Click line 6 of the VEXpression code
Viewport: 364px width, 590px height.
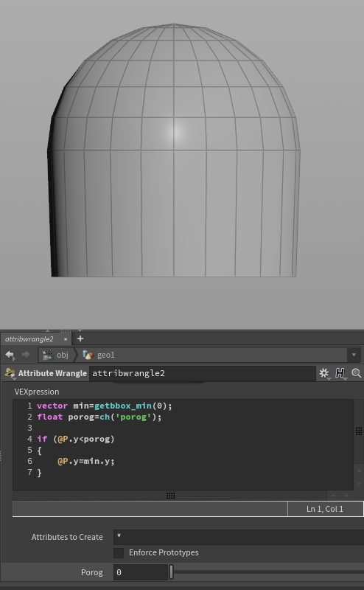pos(85,461)
